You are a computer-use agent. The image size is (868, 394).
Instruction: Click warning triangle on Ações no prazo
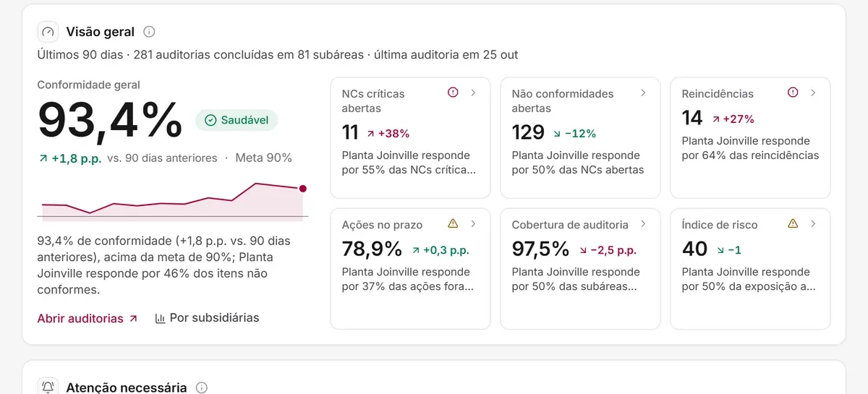pyautogui.click(x=453, y=223)
